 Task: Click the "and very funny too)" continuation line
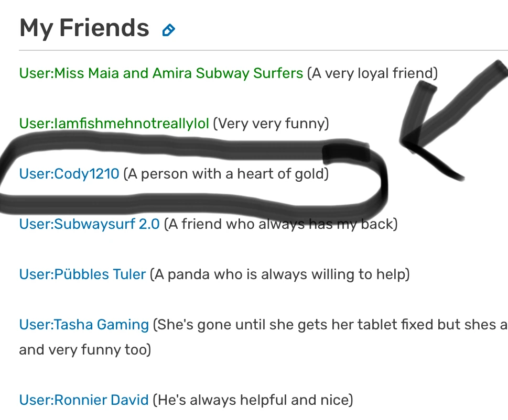tap(85, 349)
